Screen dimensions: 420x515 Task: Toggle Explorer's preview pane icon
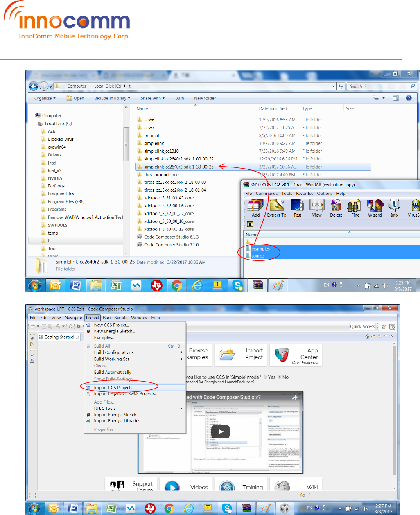pos(395,98)
